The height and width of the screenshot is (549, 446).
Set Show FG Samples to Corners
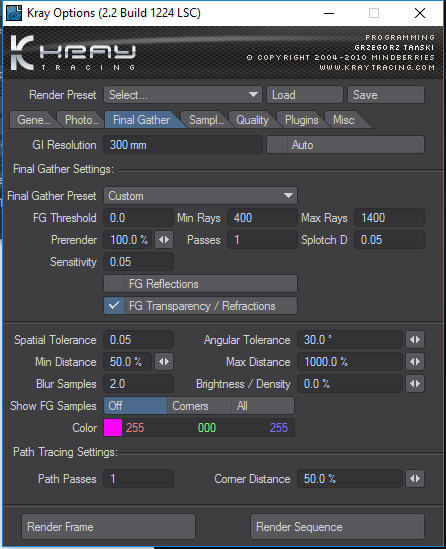pos(199,406)
